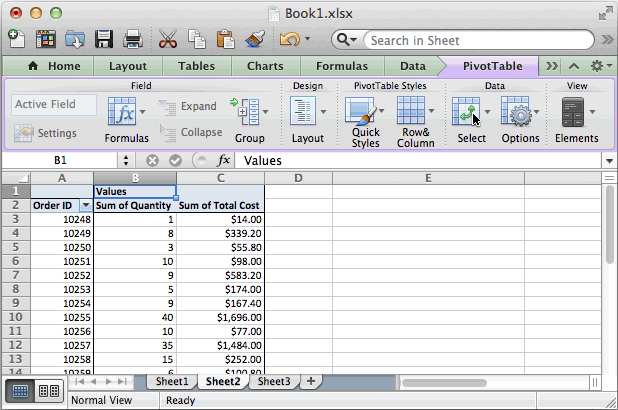Image resolution: width=618 pixels, height=410 pixels.
Task: Select row 7 header
Action: click(x=15, y=275)
